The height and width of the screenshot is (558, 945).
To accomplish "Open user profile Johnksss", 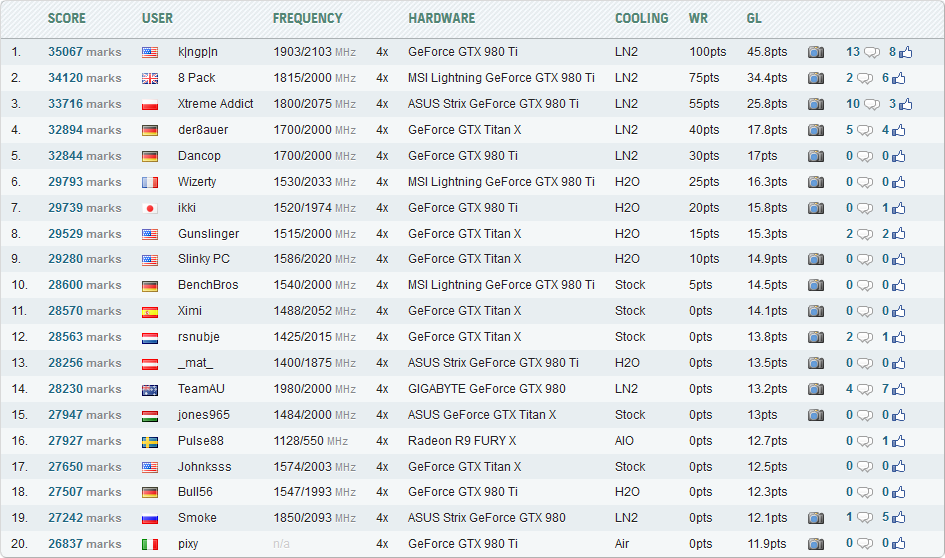I will tap(204, 466).
